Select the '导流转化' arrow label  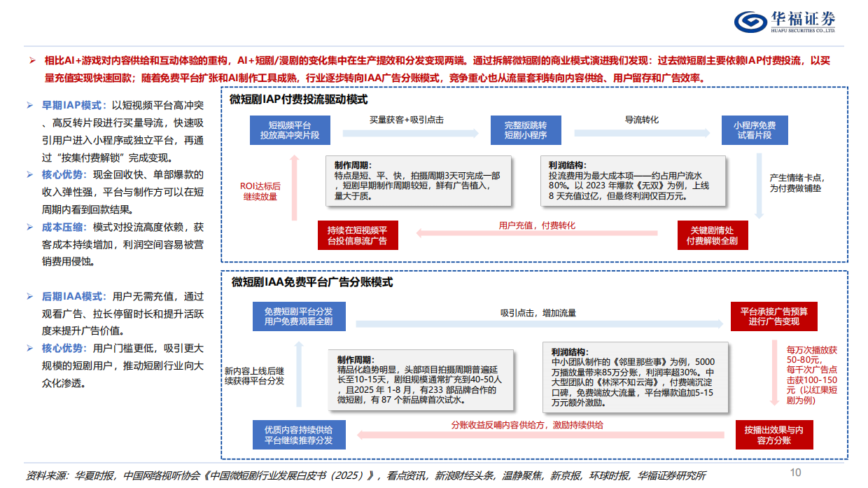click(x=640, y=120)
